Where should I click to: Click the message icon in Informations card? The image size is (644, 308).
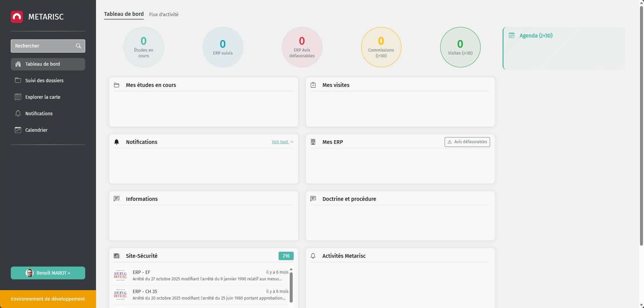117,199
